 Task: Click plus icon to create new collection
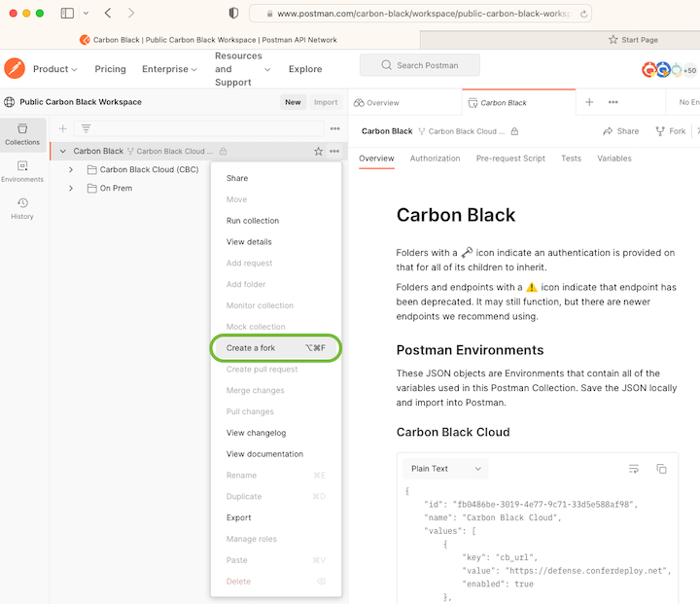click(x=63, y=128)
